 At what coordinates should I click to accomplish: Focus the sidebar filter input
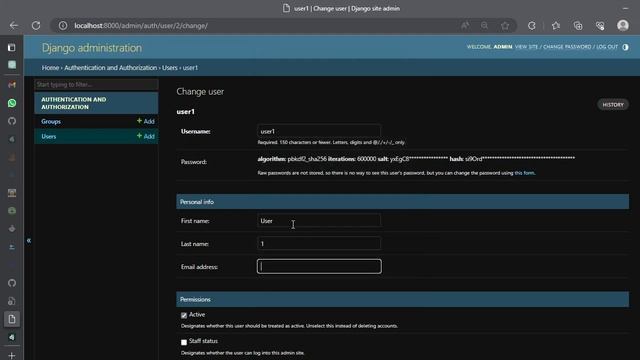(96, 84)
